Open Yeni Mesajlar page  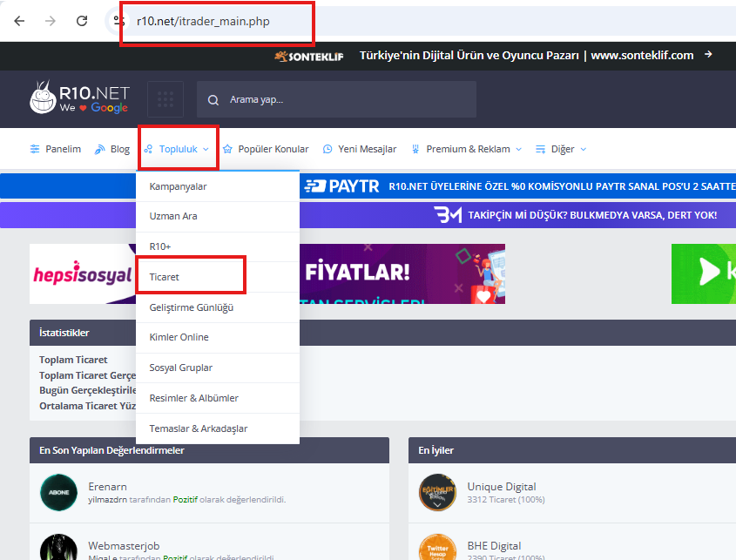[360, 149]
